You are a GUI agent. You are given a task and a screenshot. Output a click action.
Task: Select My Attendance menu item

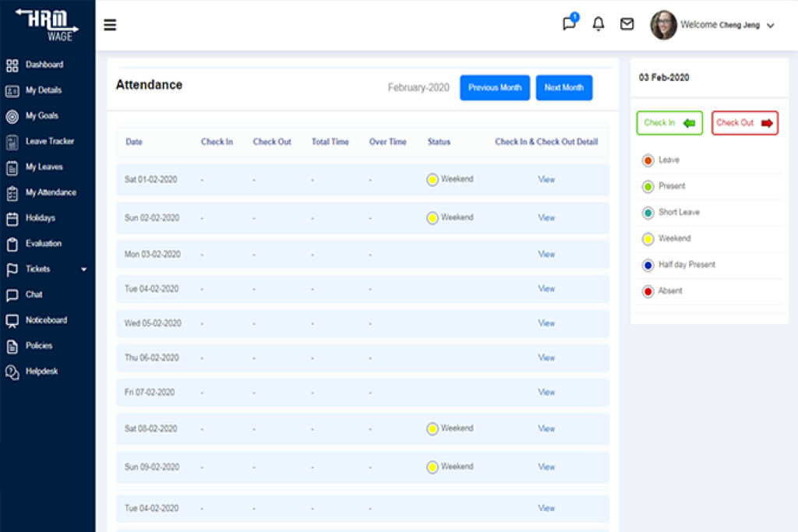click(51, 192)
